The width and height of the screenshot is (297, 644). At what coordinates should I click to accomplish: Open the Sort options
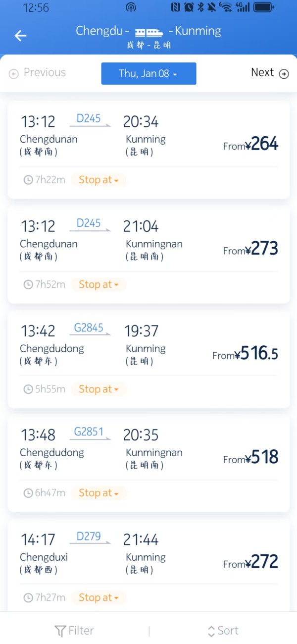click(x=223, y=631)
